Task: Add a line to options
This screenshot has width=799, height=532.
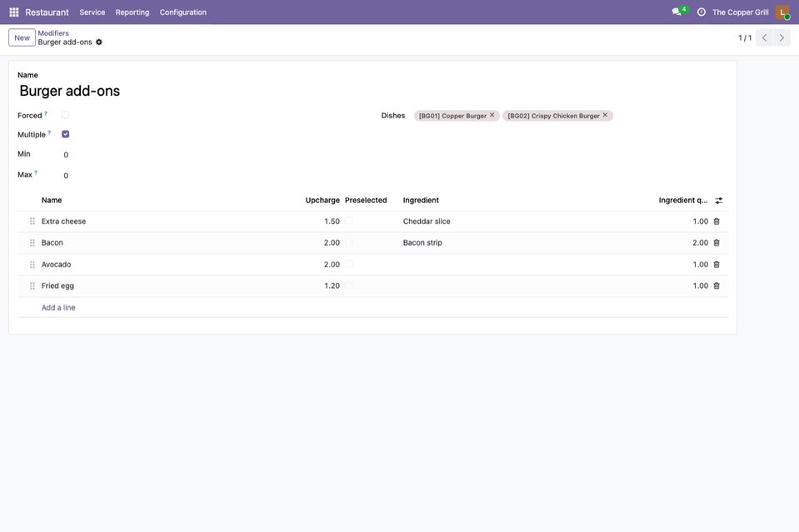Action: (x=58, y=307)
